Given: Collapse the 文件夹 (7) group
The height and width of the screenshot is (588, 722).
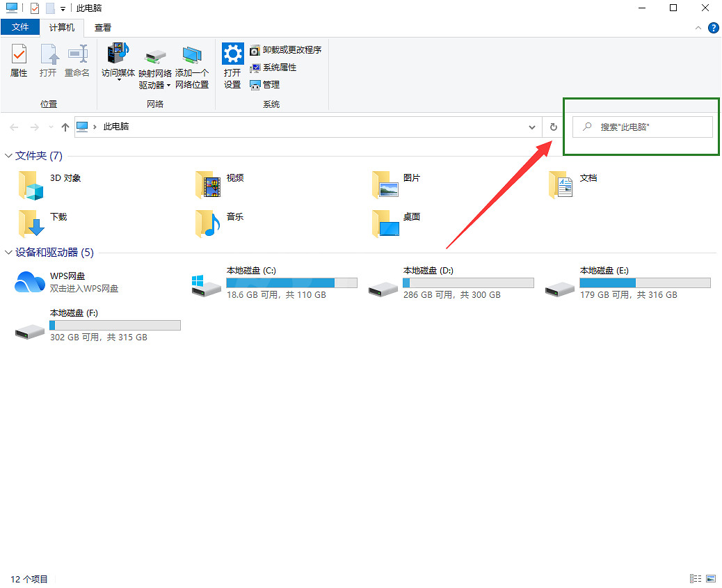Looking at the screenshot, I should [8, 156].
